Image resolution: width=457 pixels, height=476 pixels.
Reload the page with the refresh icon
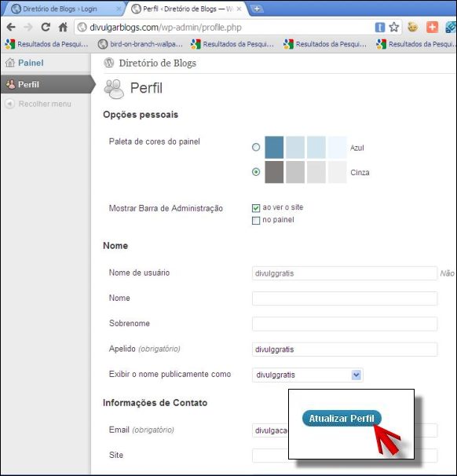pyautogui.click(x=46, y=27)
